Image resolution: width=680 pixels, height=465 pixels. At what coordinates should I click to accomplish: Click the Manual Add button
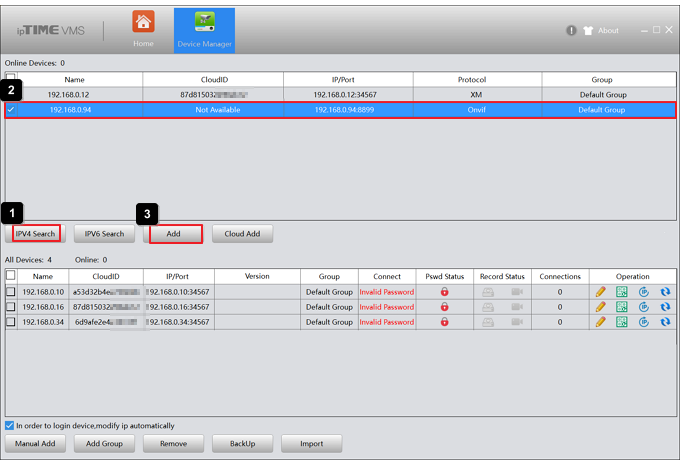coord(35,444)
